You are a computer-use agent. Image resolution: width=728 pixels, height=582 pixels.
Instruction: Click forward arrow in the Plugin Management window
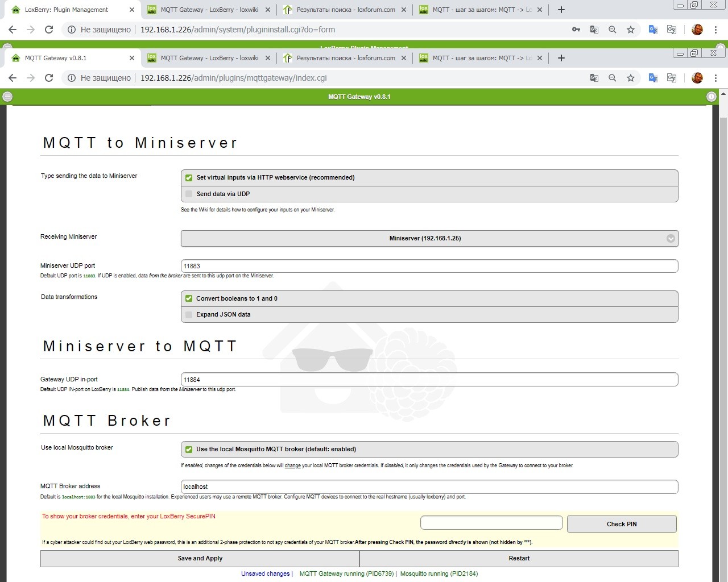[31, 30]
